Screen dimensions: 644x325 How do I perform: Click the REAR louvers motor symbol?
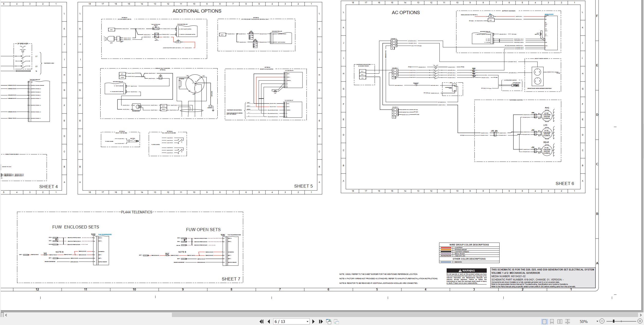point(547,150)
